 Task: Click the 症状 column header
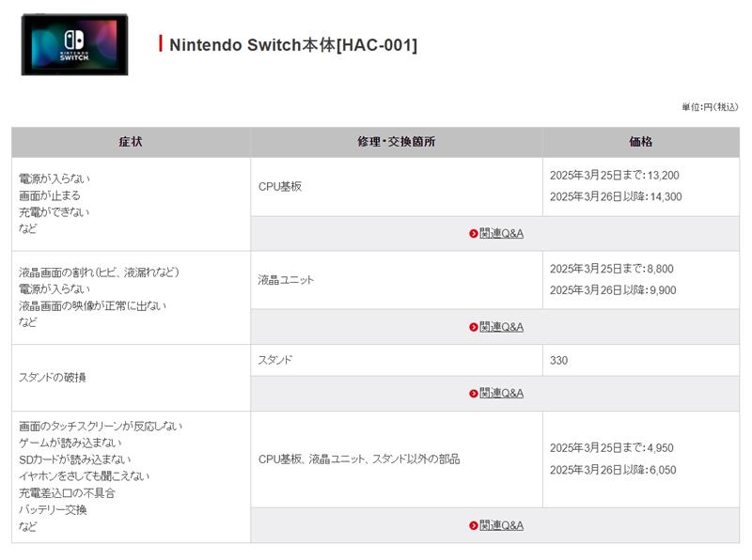[x=131, y=142]
